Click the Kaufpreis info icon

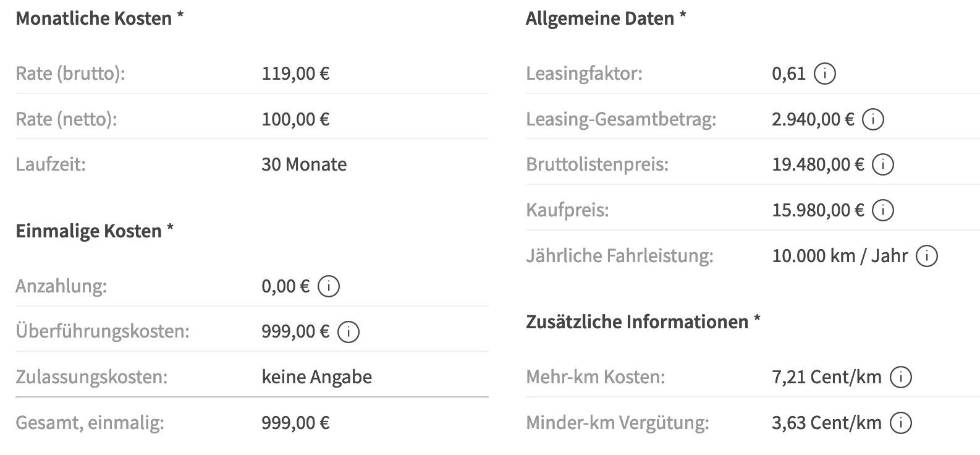tap(882, 210)
